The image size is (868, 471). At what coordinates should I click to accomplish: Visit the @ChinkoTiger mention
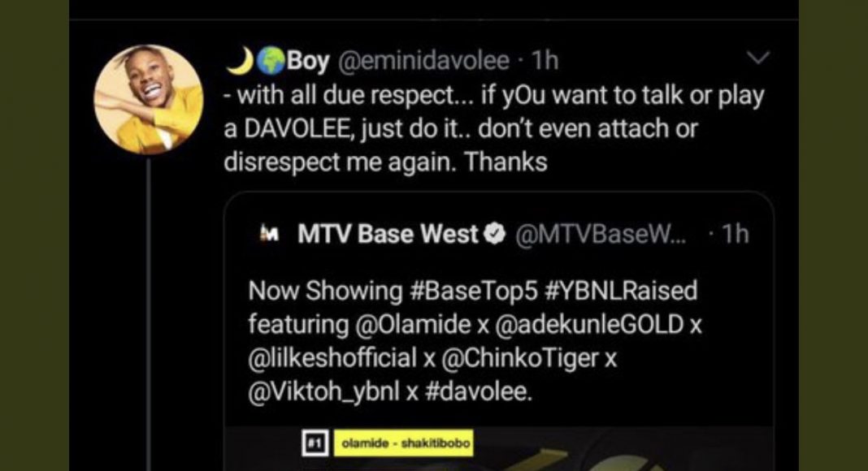pyautogui.click(x=520, y=358)
